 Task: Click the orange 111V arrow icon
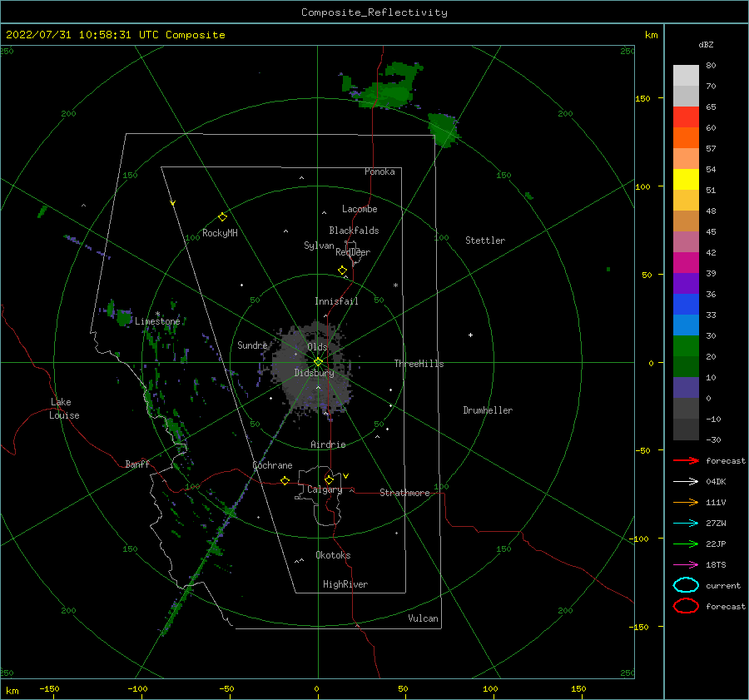[686, 502]
